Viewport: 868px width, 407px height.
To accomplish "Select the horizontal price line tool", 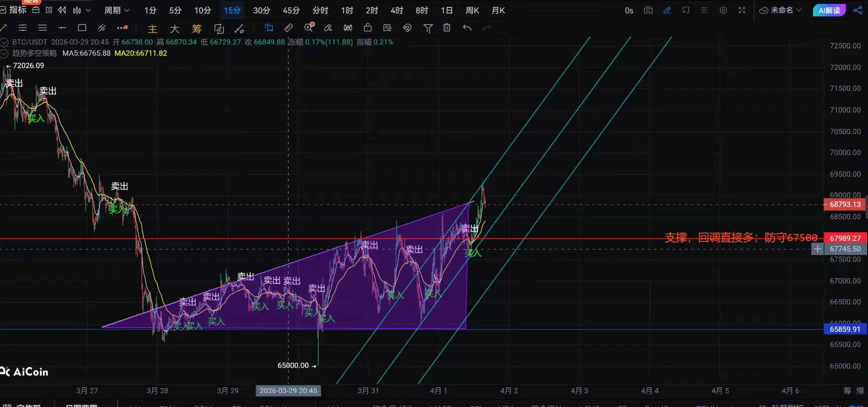I will 62,28.
